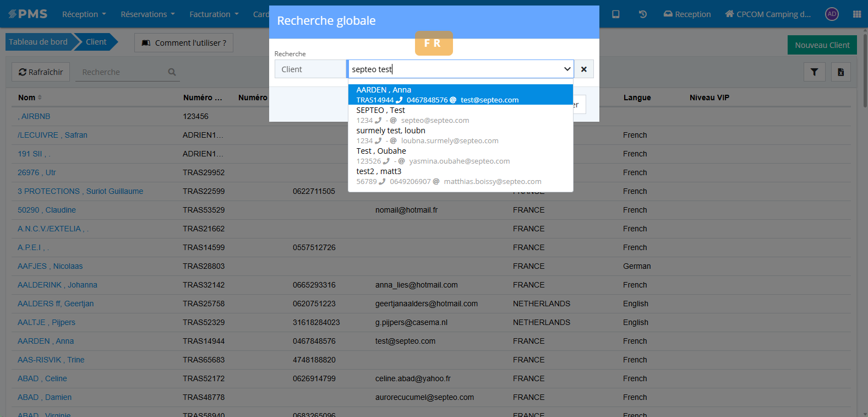The height and width of the screenshot is (417, 868).
Task: Click the AD user avatar
Action: point(832,14)
